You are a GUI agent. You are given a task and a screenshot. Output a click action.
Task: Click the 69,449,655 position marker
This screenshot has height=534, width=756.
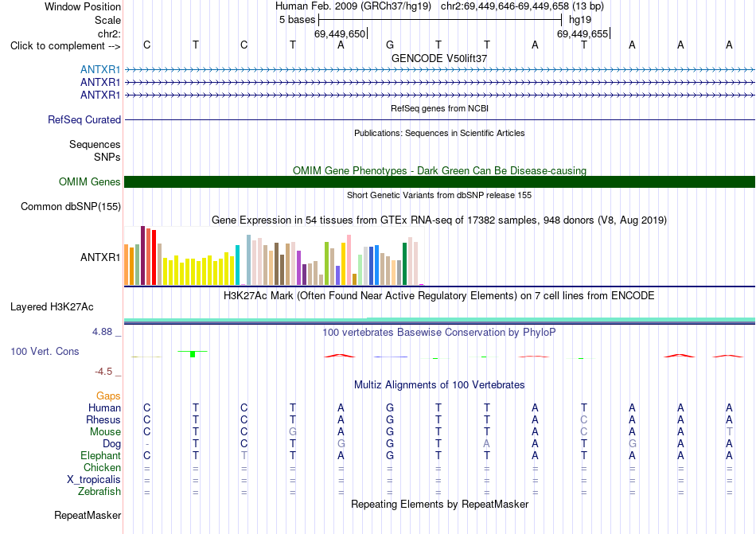583,33
